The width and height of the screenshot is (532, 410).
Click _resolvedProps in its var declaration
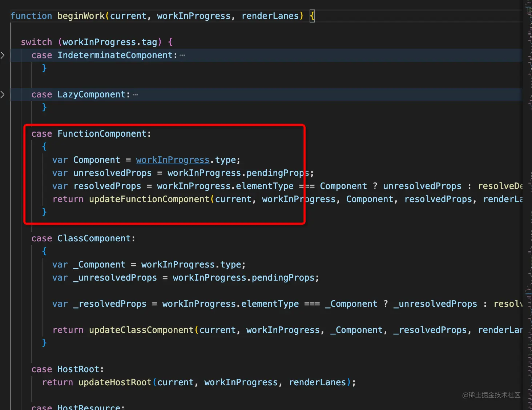[110, 304]
